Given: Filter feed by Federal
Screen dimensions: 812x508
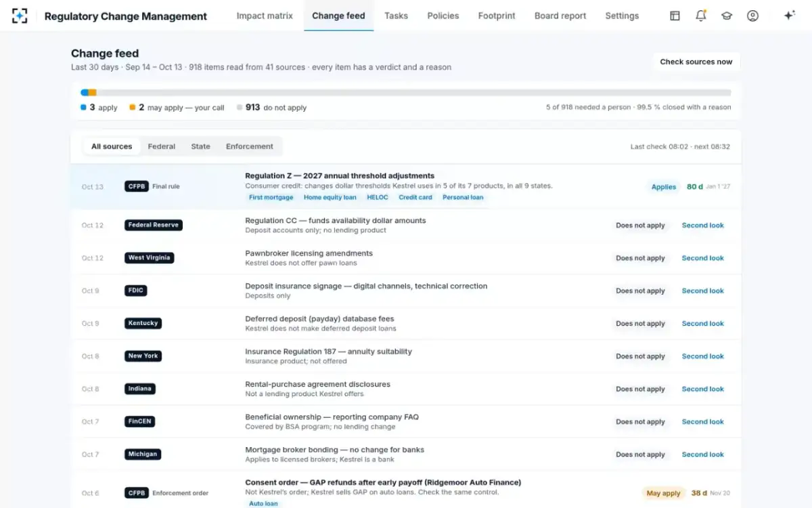Looking at the screenshot, I should [x=162, y=146].
